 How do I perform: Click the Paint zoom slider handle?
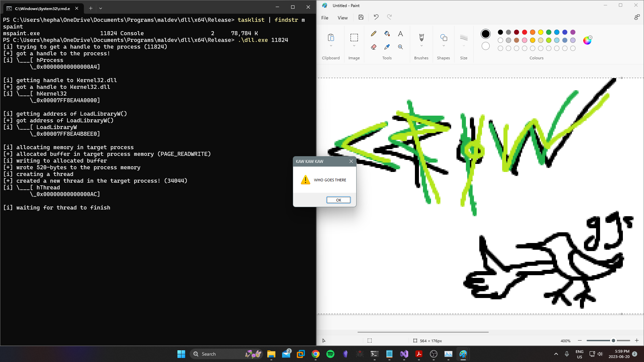(x=613, y=341)
